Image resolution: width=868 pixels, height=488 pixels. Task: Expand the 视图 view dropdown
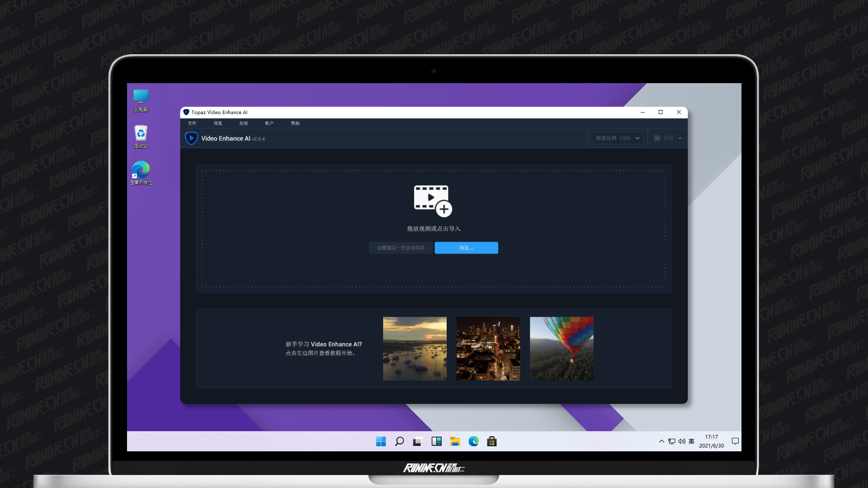pyautogui.click(x=668, y=138)
